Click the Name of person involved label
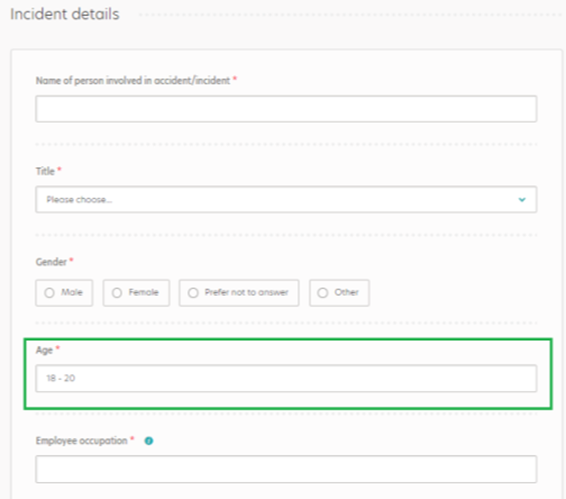Image resolution: width=566 pixels, height=499 pixels. pos(133,81)
